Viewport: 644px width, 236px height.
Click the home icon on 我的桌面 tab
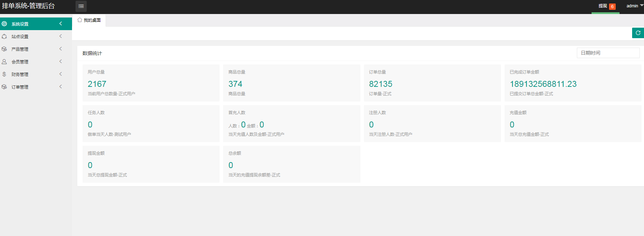80,20
